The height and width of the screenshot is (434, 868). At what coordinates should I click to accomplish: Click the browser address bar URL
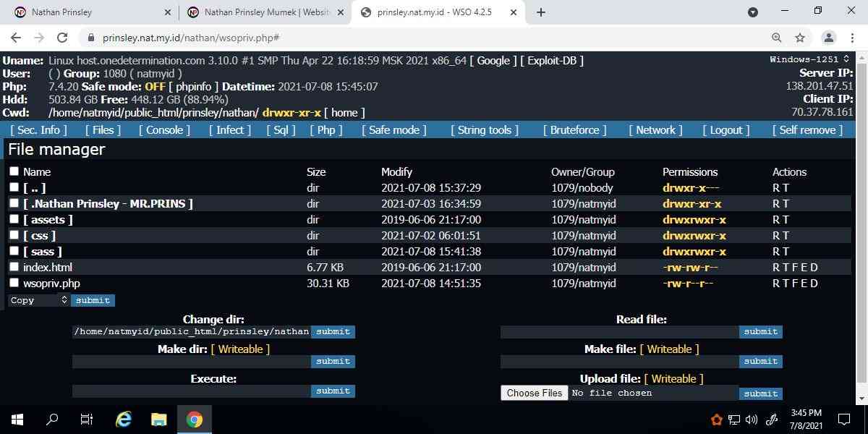coord(191,38)
